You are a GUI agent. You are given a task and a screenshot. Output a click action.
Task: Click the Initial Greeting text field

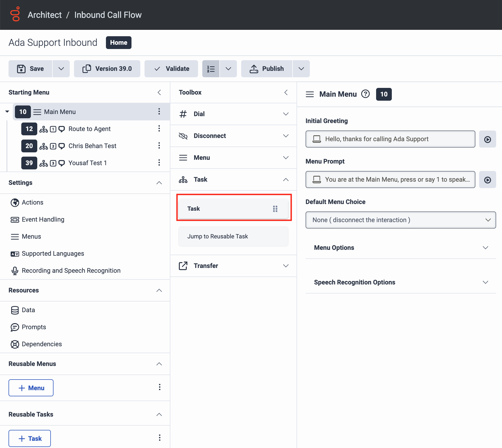(390, 139)
